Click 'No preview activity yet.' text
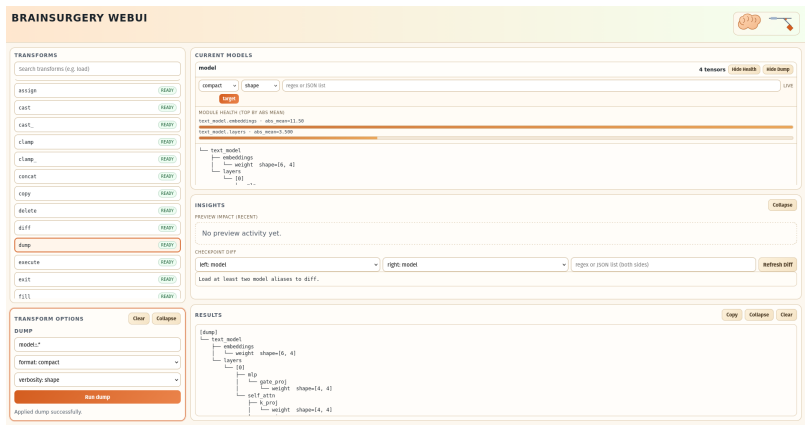 (x=242, y=233)
